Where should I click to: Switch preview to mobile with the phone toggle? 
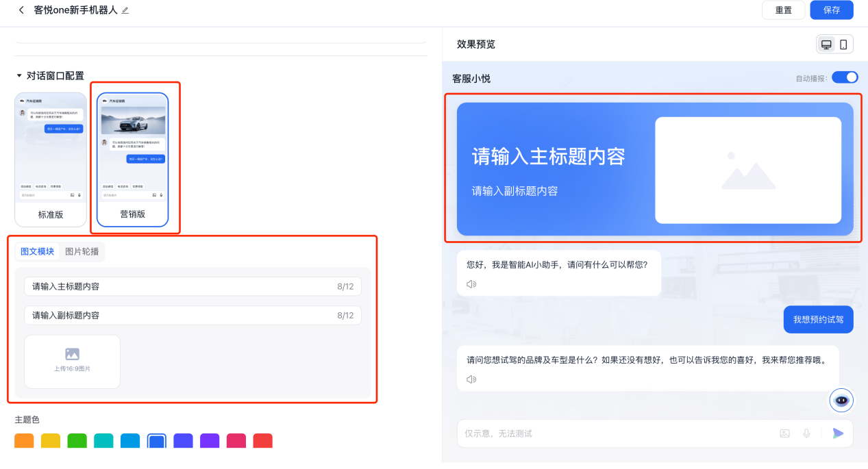[844, 43]
